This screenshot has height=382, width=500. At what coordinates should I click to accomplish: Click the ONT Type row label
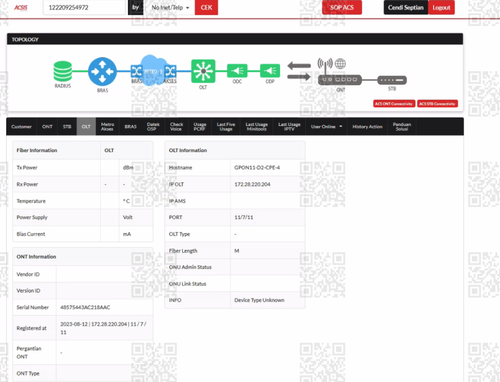click(x=28, y=373)
